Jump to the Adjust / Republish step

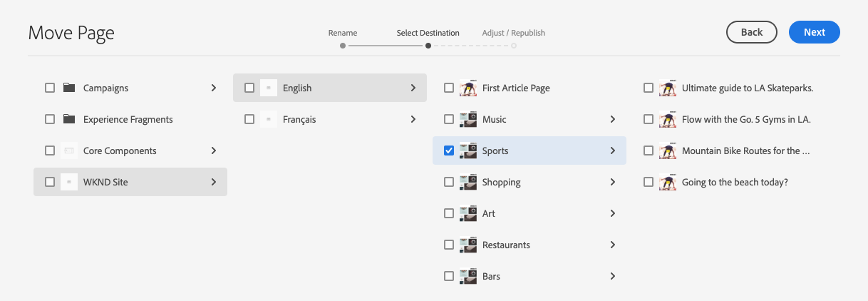(514, 46)
